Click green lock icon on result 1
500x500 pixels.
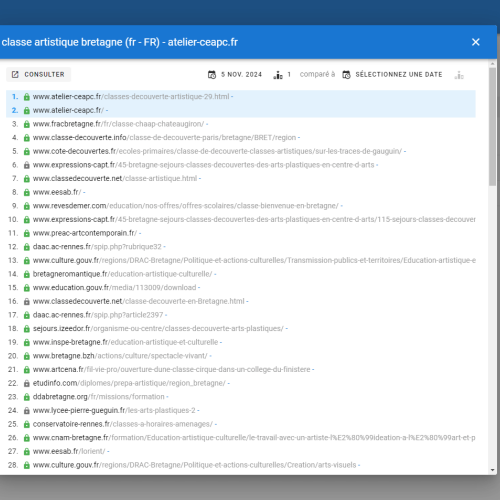pyautogui.click(x=27, y=97)
